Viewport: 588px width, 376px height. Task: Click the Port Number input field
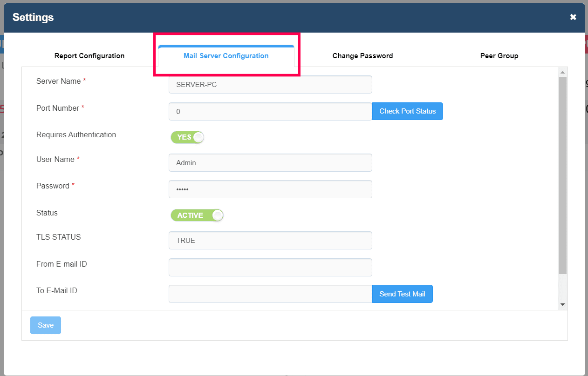(x=270, y=112)
